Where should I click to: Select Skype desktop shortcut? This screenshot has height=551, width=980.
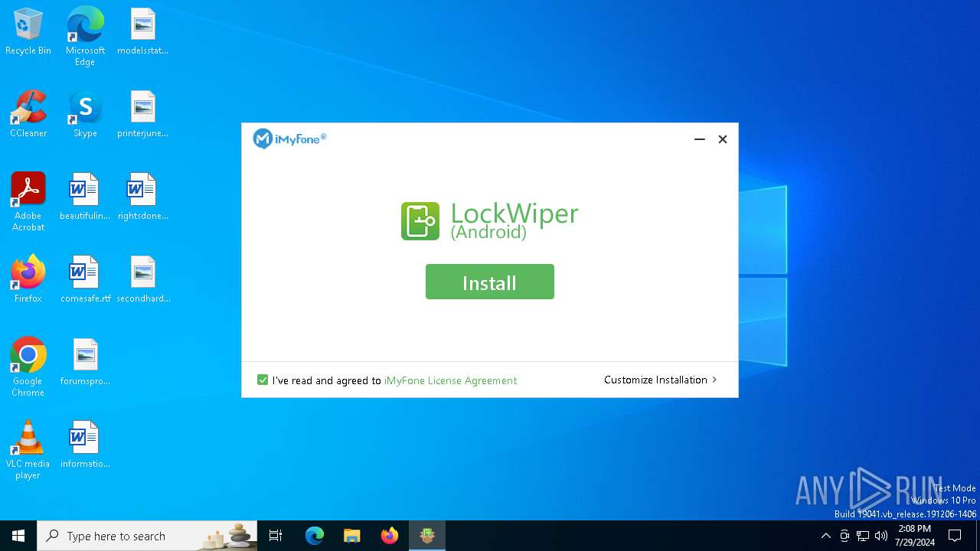[x=85, y=115]
